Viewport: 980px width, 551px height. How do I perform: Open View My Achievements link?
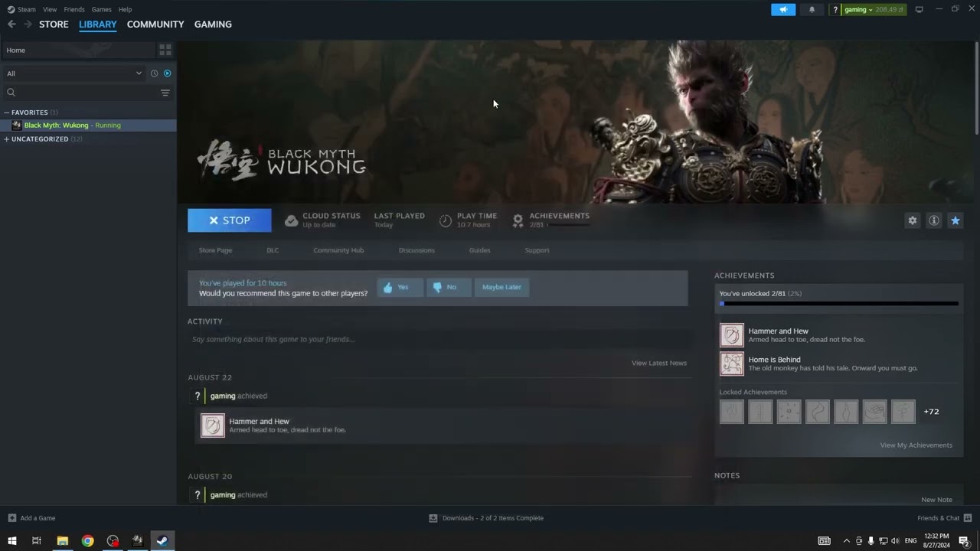916,445
